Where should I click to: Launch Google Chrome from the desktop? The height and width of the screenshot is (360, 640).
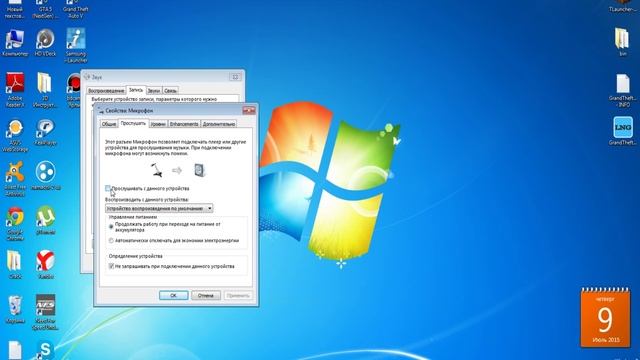click(x=15, y=224)
